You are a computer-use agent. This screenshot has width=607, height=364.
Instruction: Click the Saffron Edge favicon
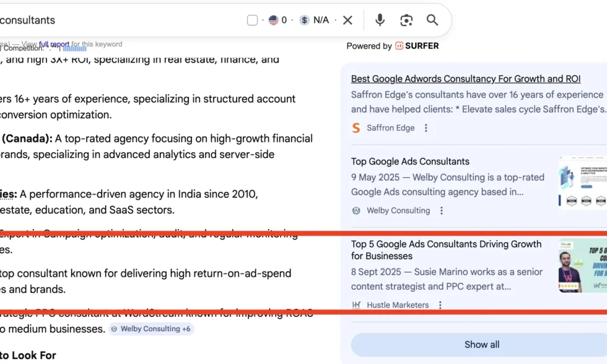[x=356, y=128]
